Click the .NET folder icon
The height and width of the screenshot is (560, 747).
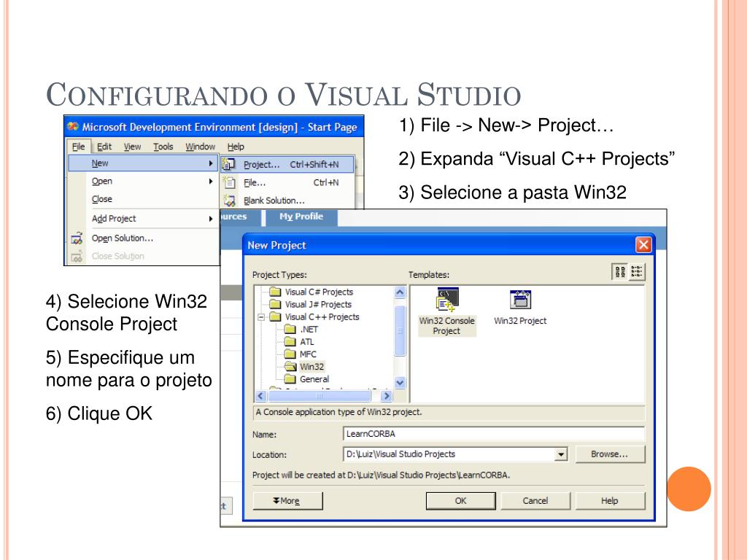(290, 329)
